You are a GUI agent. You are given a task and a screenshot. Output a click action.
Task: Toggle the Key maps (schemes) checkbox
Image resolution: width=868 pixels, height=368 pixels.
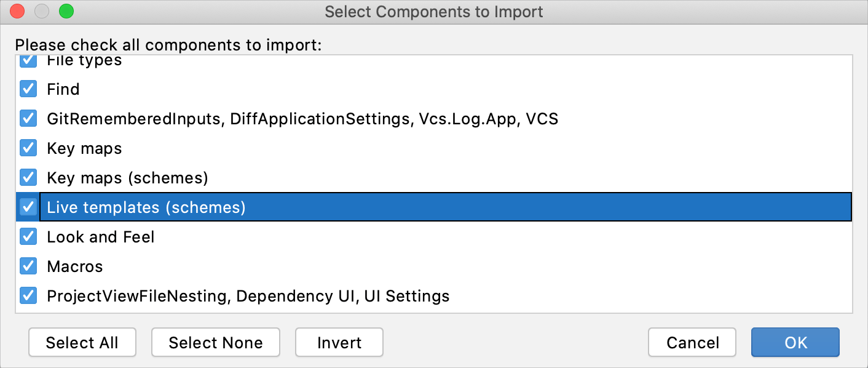[x=28, y=177]
